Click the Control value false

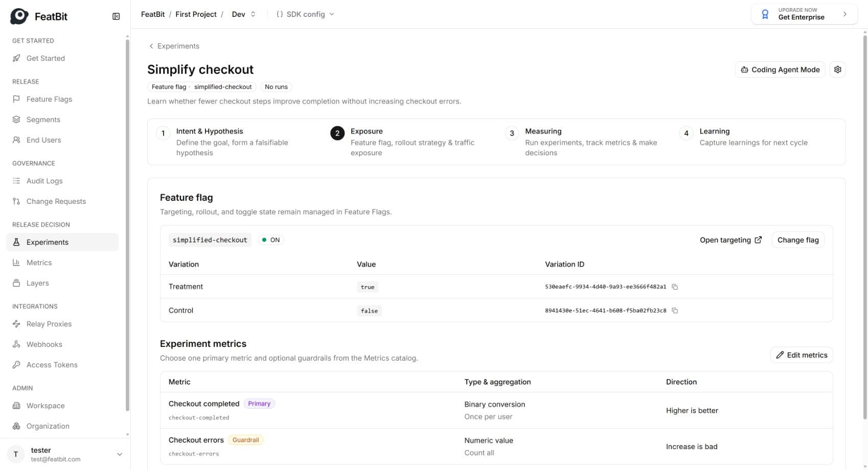point(369,311)
